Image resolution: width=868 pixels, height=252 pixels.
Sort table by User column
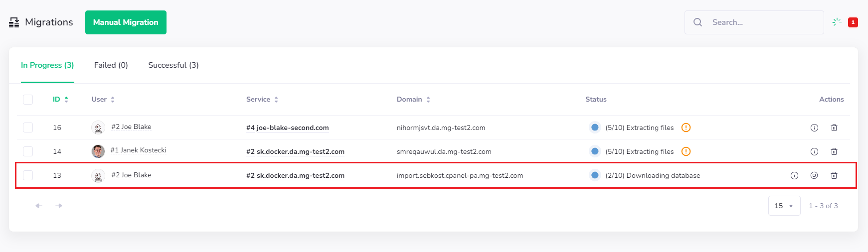click(103, 99)
